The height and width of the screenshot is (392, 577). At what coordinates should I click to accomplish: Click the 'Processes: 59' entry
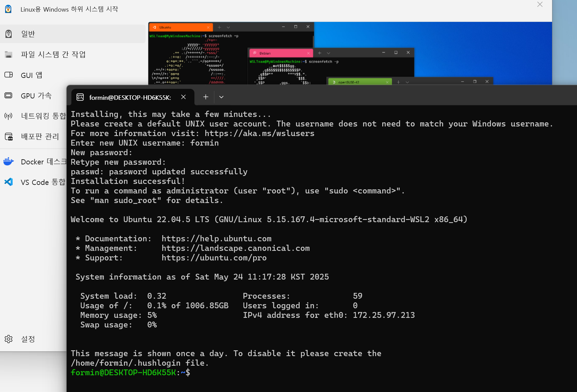click(303, 296)
